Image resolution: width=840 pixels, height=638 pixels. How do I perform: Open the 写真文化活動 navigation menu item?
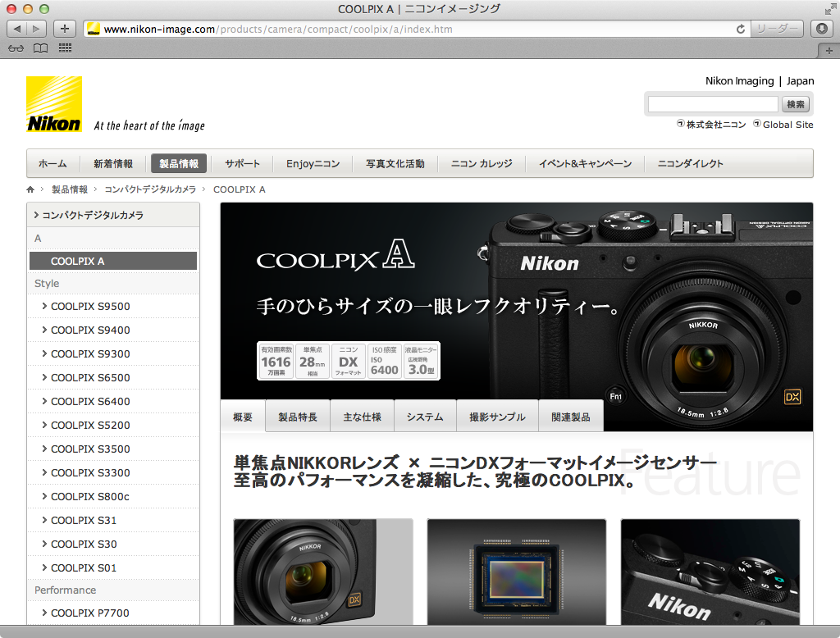395,163
